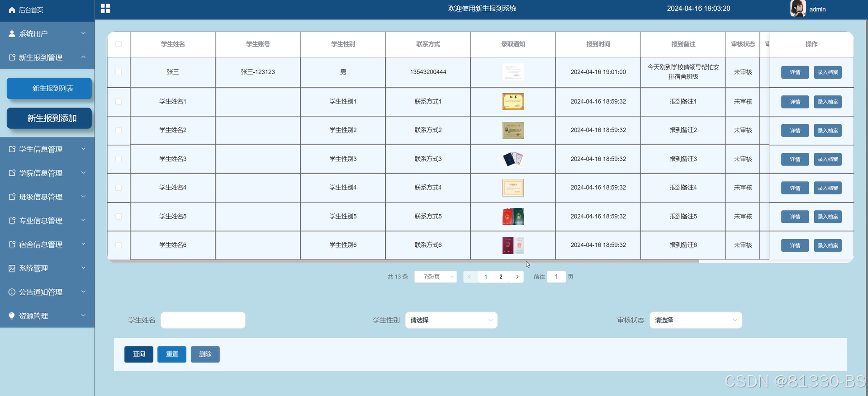Tick the select-all checkbox in table header
Screen dimensions: 868x396
tap(119, 44)
